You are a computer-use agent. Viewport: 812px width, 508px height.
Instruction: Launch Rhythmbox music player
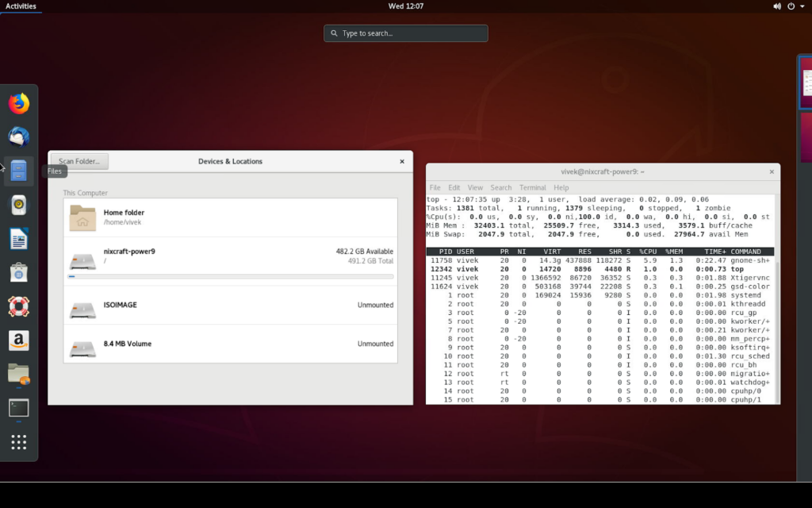click(x=18, y=204)
